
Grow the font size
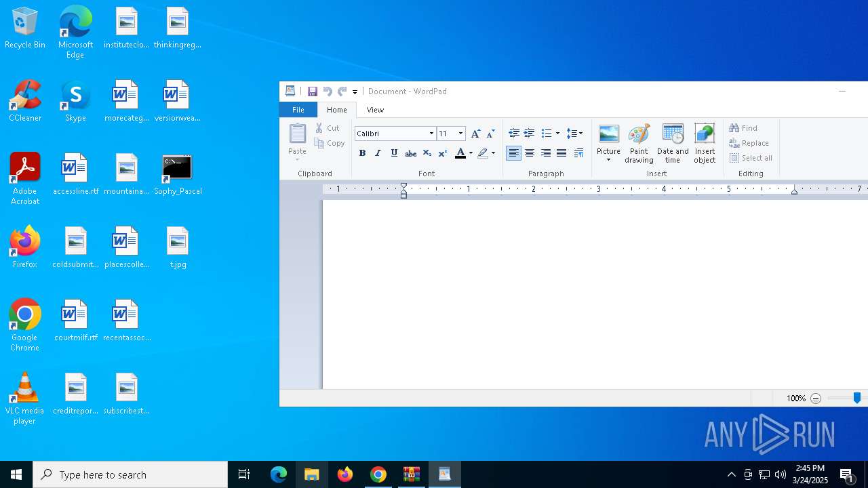click(475, 134)
